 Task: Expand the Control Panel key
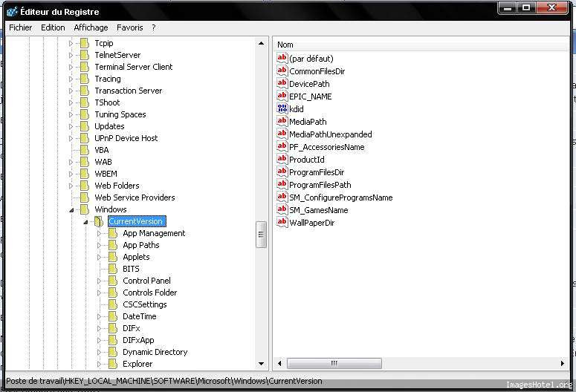[99, 281]
